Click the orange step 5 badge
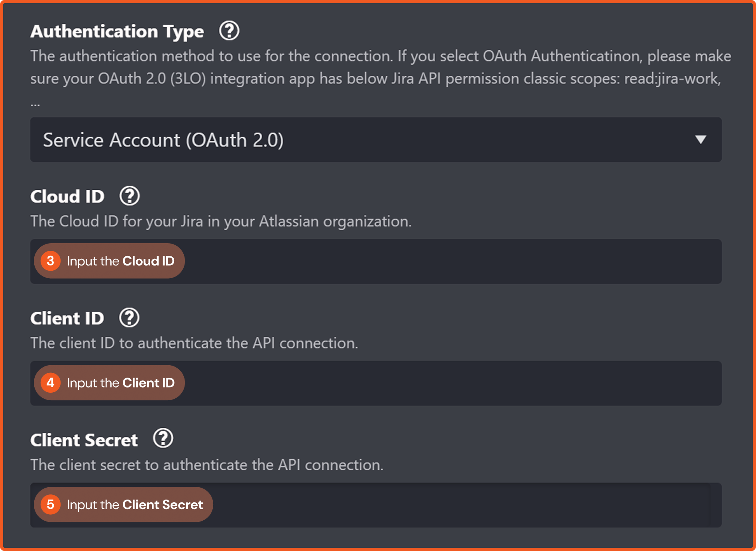 [x=51, y=504]
